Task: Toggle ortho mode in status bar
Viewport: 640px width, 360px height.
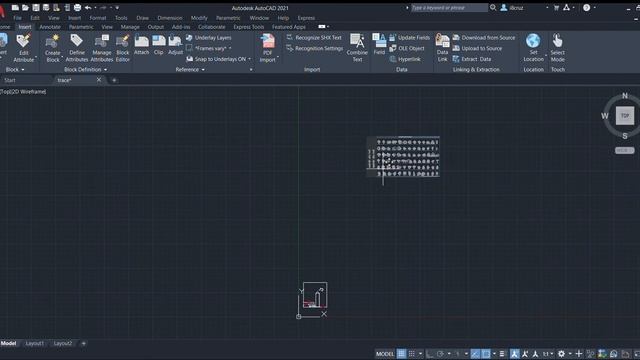Action: click(430, 353)
